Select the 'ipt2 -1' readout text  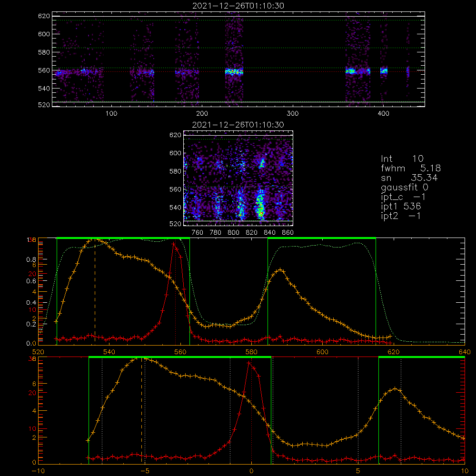(x=401, y=216)
